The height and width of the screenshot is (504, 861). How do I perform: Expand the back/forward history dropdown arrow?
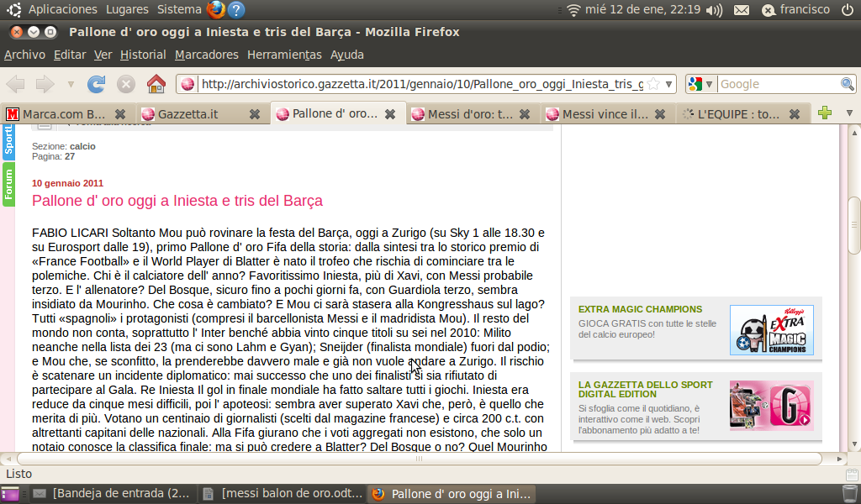71,84
